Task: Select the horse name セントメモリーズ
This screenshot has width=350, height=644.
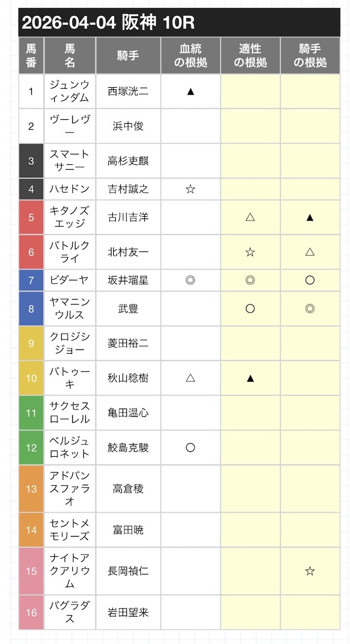Action: (x=69, y=530)
